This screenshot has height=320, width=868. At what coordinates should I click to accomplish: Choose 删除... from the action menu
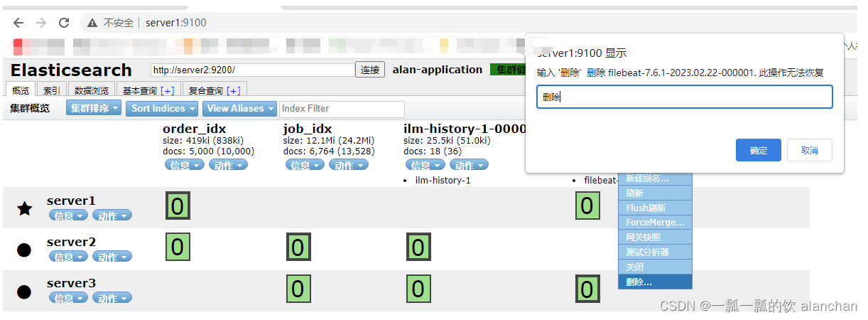pyautogui.click(x=655, y=282)
